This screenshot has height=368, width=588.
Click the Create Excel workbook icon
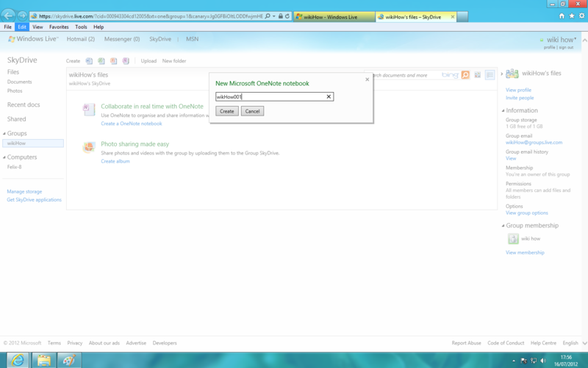pos(101,61)
